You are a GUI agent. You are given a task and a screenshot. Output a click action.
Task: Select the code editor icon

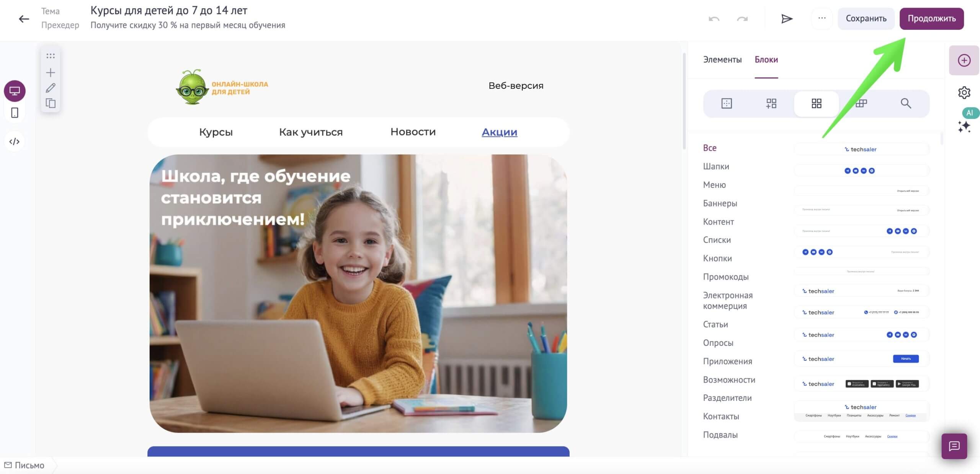coord(15,140)
